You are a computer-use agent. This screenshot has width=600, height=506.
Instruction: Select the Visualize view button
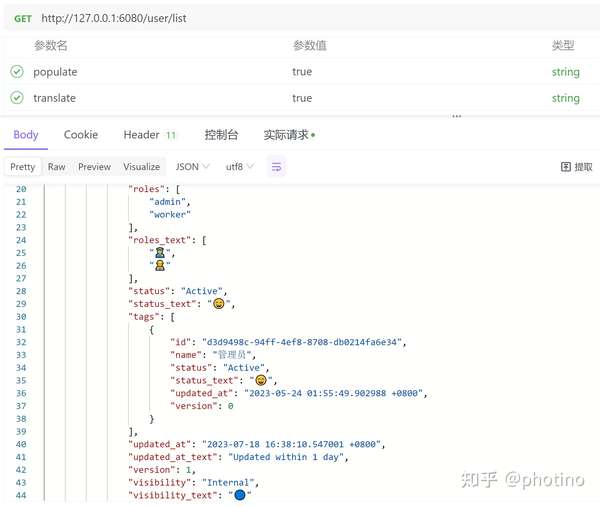142,167
